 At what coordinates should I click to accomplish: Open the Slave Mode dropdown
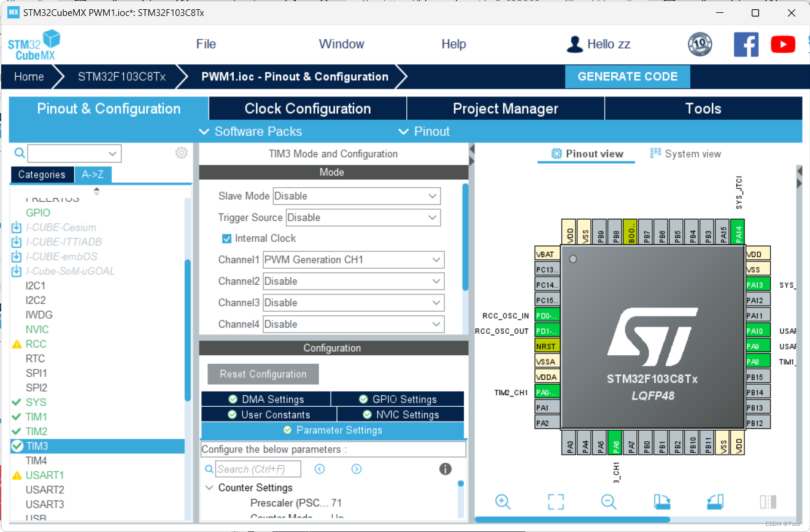[x=357, y=196]
